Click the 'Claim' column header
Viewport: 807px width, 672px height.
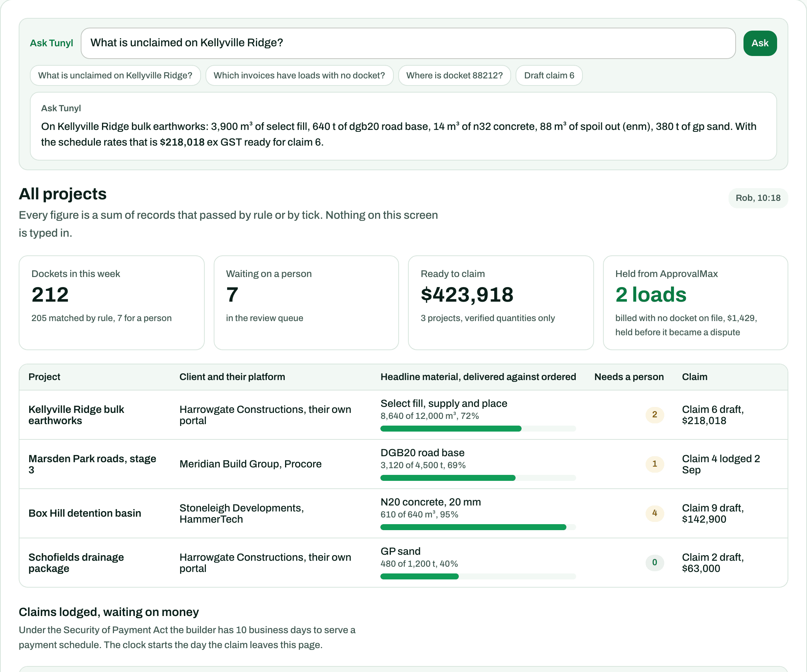(695, 377)
